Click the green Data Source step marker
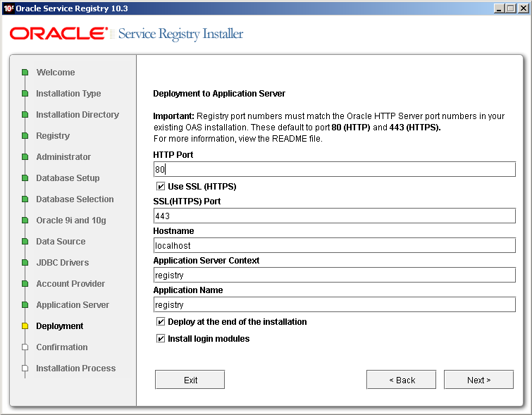Viewport: 532px width, 415px height. [25, 241]
